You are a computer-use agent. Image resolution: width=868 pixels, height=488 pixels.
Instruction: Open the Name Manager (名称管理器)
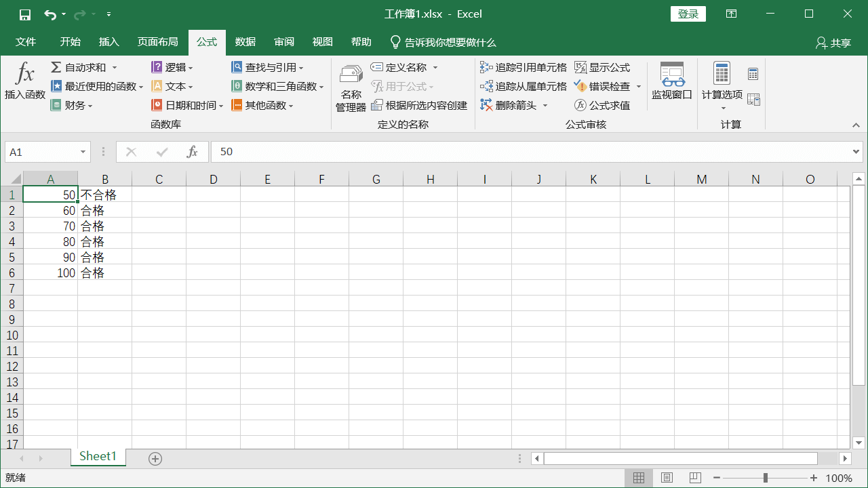click(351, 88)
